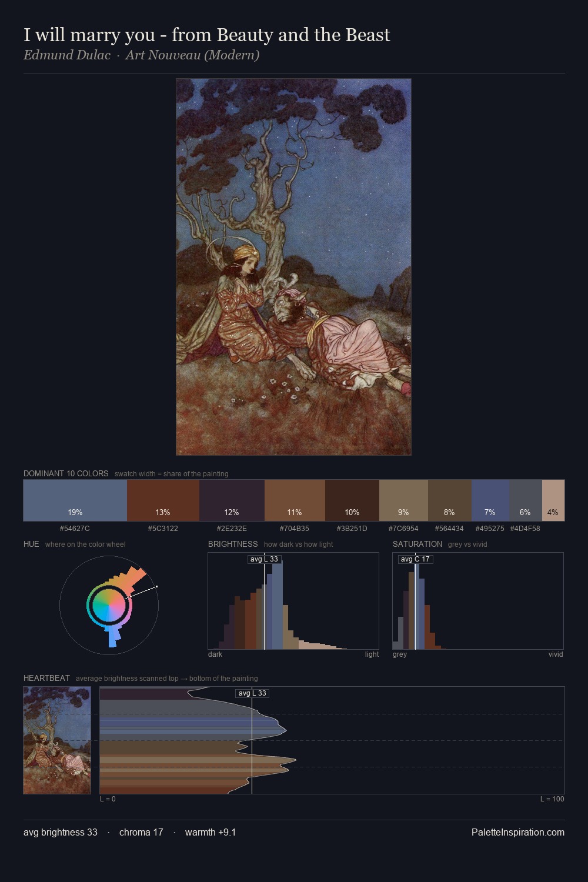The height and width of the screenshot is (882, 588).
Task: Click the 19% blue-grey swatch #54627C
Action: pos(75,500)
